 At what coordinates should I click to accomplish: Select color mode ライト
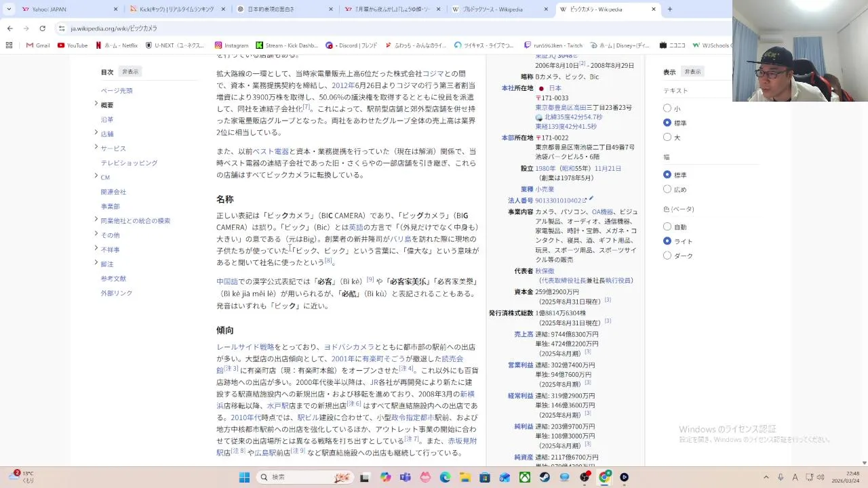click(x=667, y=241)
